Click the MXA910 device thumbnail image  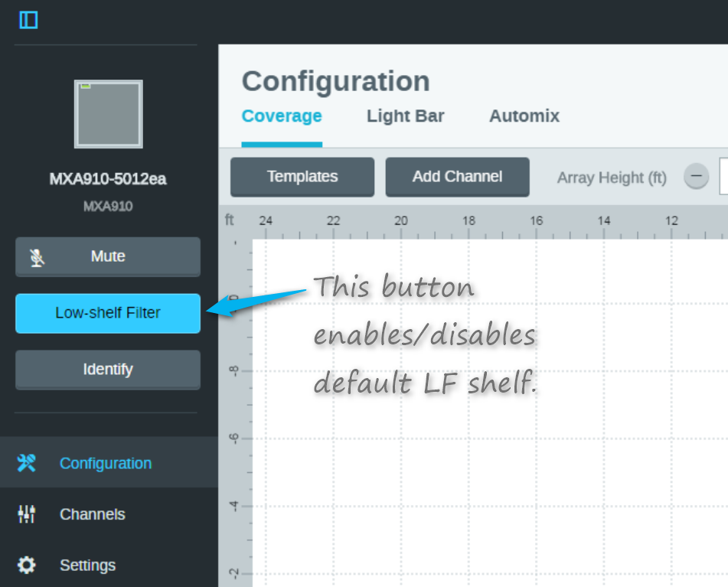tap(108, 114)
